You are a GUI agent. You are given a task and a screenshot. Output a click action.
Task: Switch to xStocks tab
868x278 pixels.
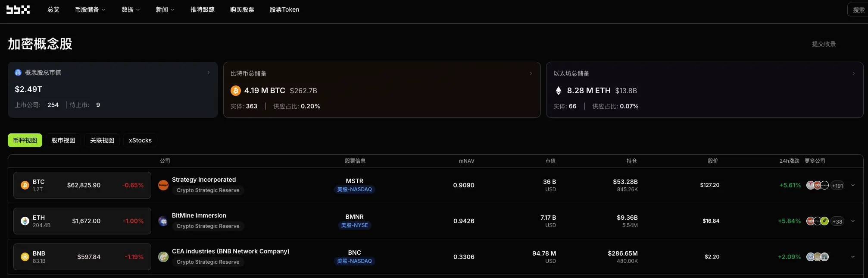(x=141, y=140)
